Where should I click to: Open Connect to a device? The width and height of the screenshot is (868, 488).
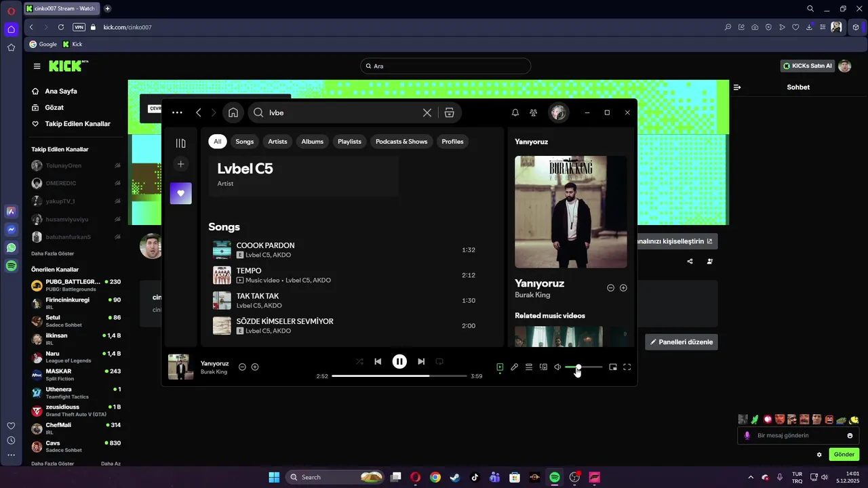click(543, 367)
